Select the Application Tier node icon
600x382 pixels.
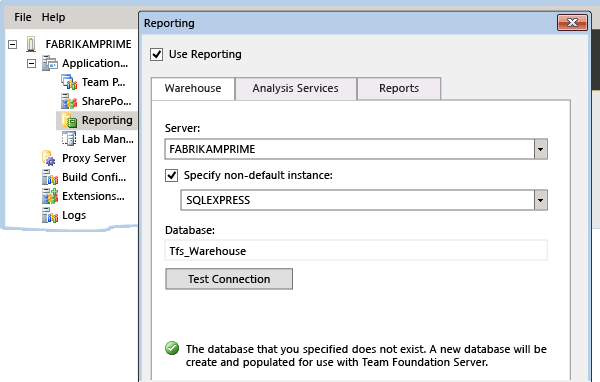coord(50,63)
